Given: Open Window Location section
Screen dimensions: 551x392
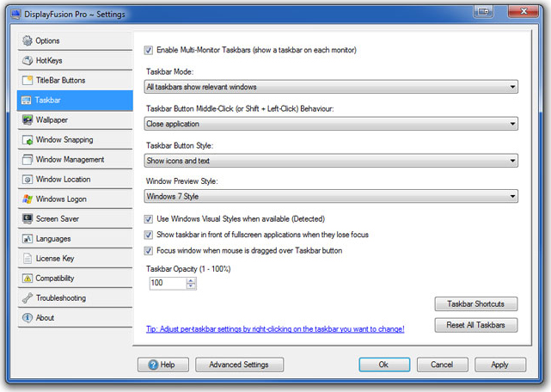Looking at the screenshot, I should pyautogui.click(x=75, y=180).
